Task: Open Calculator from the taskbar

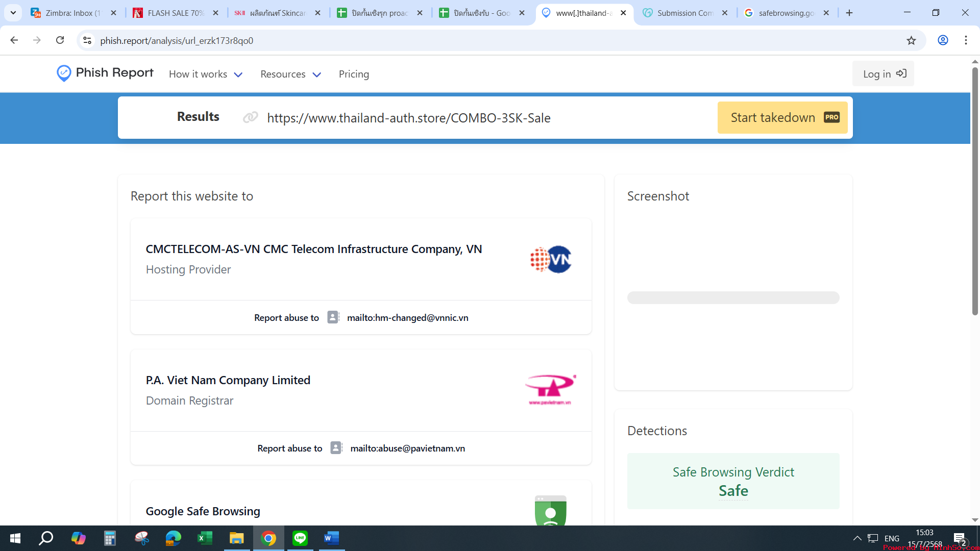Action: (x=110, y=538)
